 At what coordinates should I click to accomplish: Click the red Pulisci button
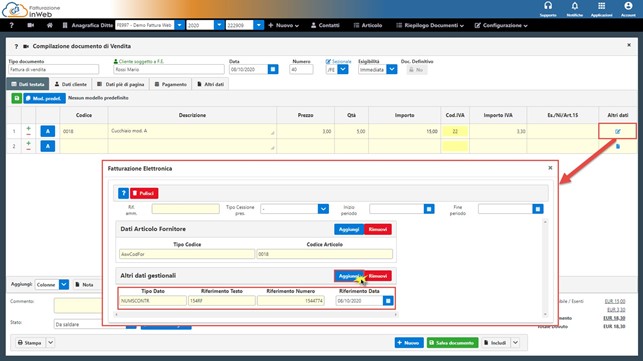point(144,193)
